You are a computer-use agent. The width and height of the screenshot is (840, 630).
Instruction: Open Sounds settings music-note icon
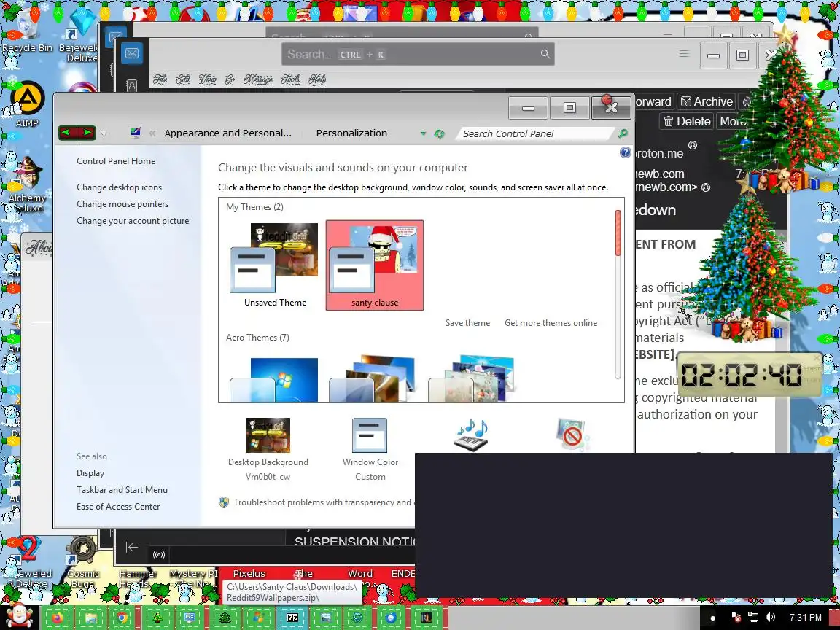coord(471,435)
